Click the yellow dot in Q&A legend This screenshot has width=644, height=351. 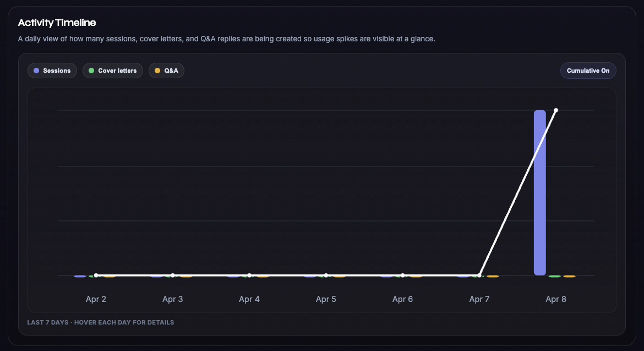tap(157, 71)
